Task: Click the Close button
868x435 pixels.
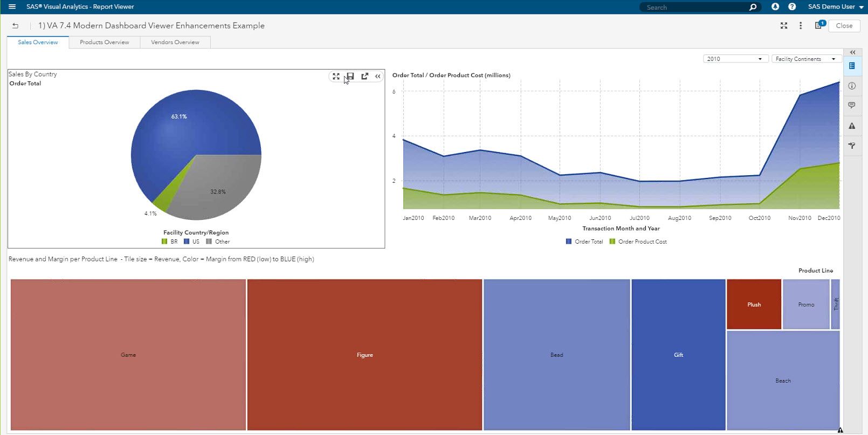Action: coord(844,25)
